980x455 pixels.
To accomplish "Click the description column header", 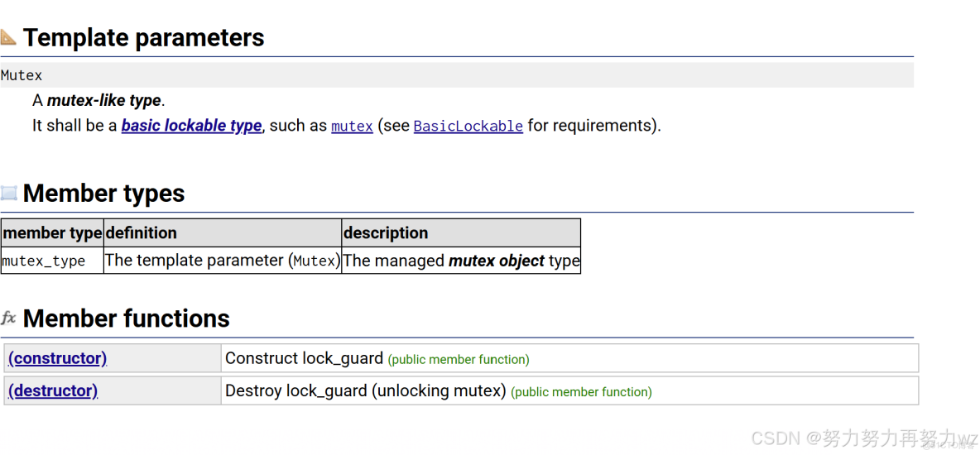I will [386, 233].
